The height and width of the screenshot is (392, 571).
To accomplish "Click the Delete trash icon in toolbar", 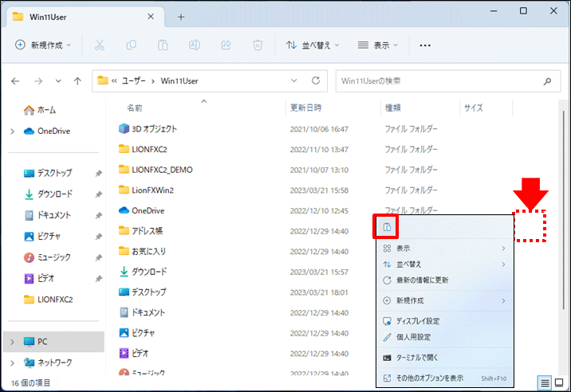I will [x=258, y=45].
